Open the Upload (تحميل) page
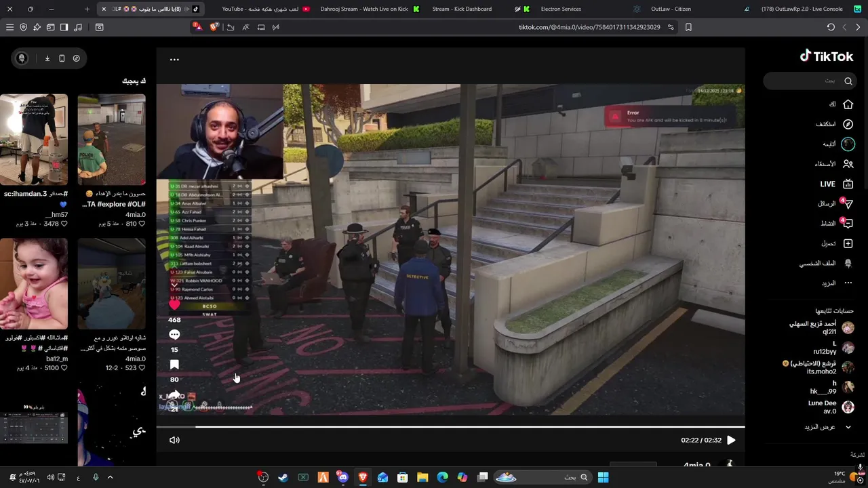 pos(837,243)
